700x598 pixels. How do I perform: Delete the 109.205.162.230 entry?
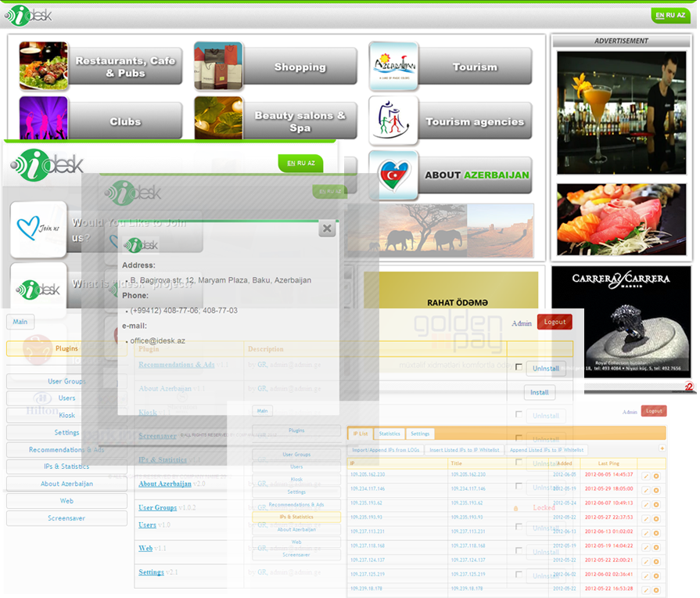[656, 477]
